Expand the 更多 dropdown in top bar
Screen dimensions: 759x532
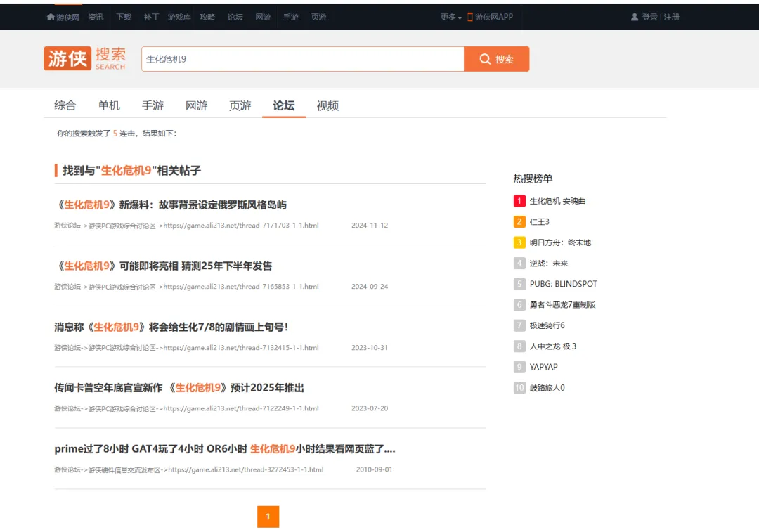pos(450,17)
